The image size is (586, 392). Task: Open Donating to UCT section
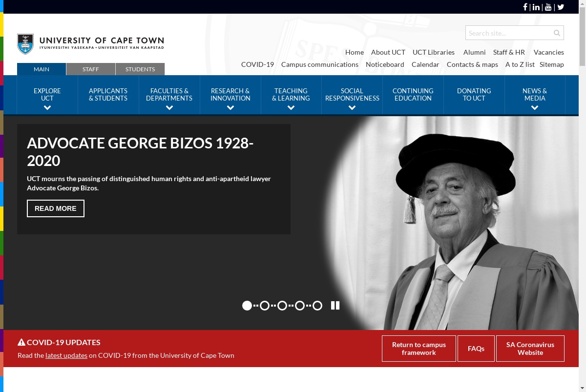point(474,95)
